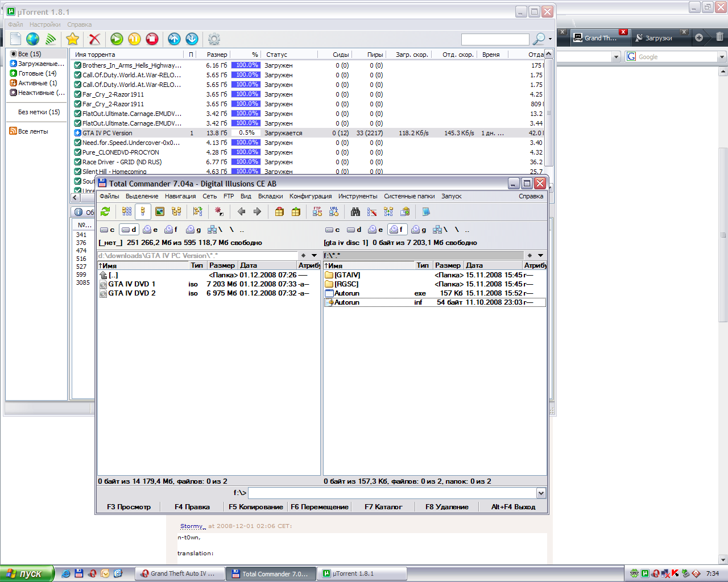The image size is (728, 582).
Task: Select drive e in the left panel
Action: (x=150, y=230)
